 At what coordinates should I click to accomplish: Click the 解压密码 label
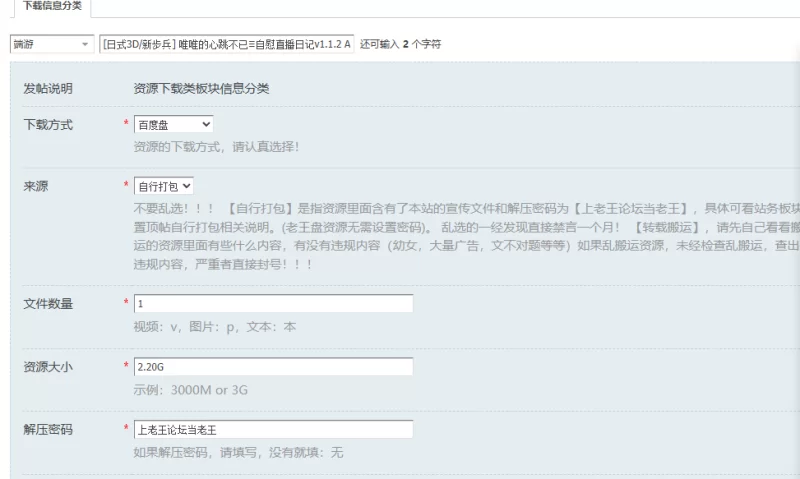click(x=48, y=430)
